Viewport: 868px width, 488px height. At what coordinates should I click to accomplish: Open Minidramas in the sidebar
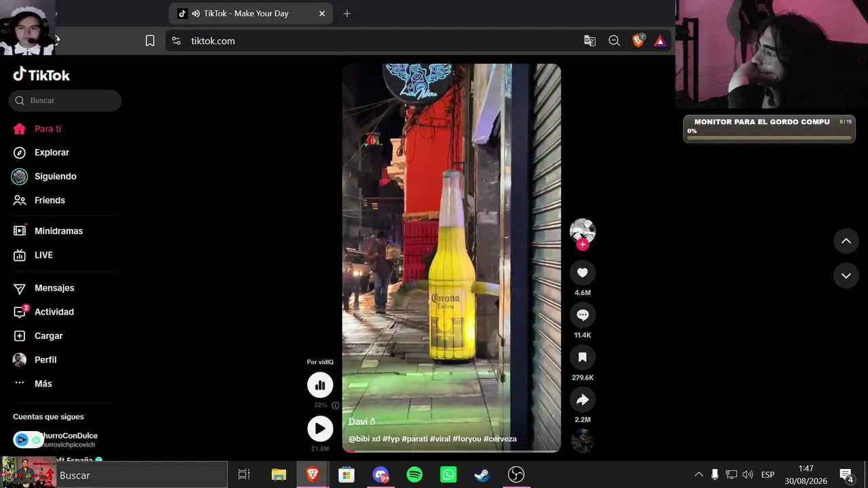pos(48,231)
